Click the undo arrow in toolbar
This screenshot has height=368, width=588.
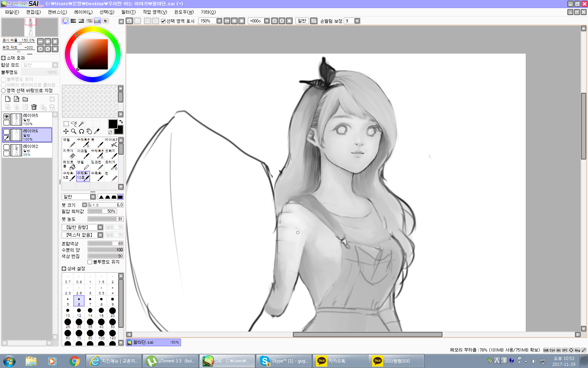129,21
